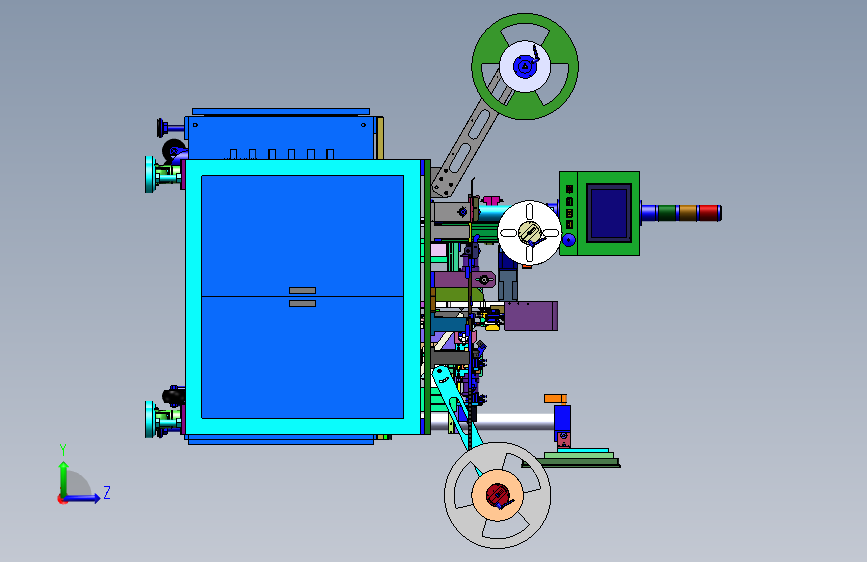Screen dimensions: 867x562
Task: Select the red origin point of the coordinate triad
Action: click(x=62, y=499)
